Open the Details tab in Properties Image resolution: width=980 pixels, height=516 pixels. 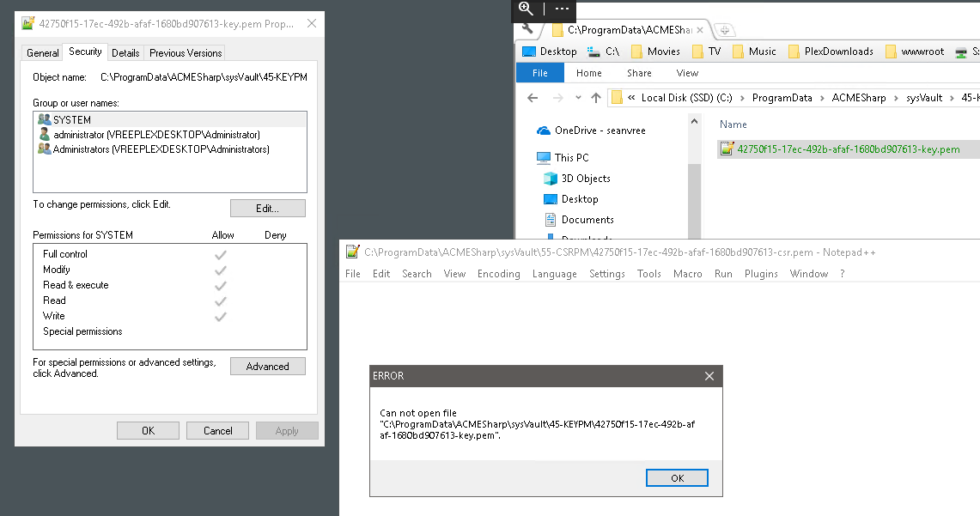(125, 53)
